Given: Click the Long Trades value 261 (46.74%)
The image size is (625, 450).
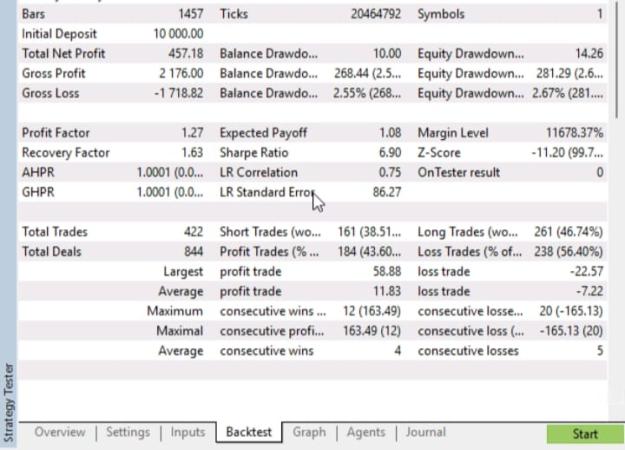Looking at the screenshot, I should pyautogui.click(x=568, y=232).
